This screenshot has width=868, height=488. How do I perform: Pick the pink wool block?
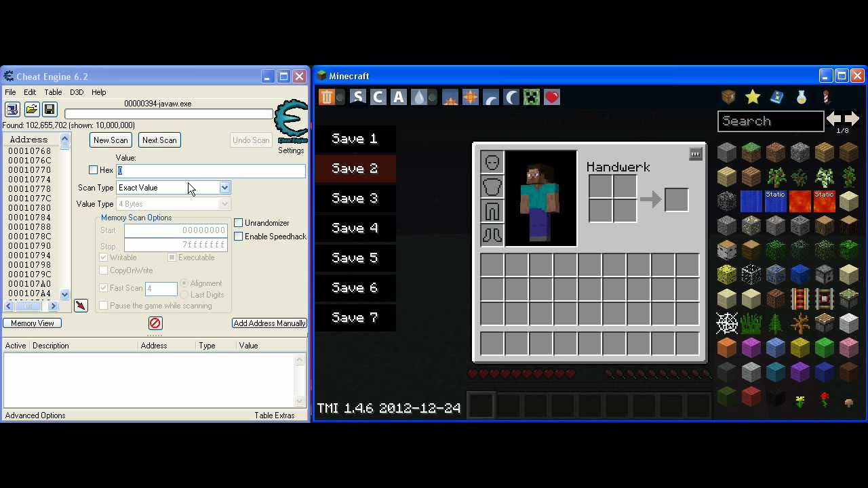point(849,348)
